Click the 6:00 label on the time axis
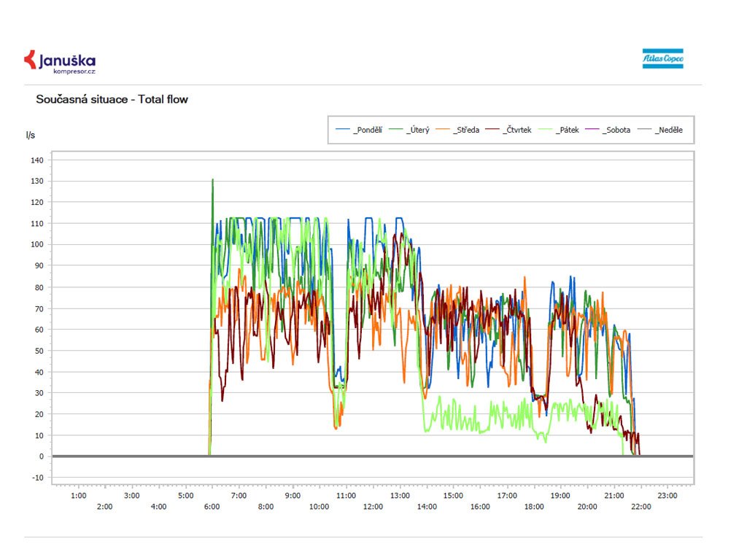 click(212, 506)
